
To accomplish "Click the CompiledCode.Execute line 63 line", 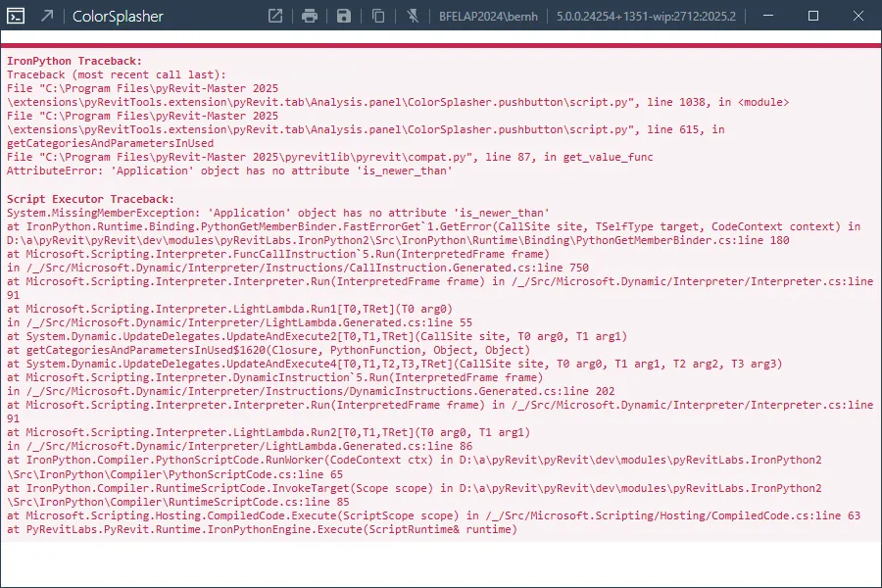I will tap(434, 515).
